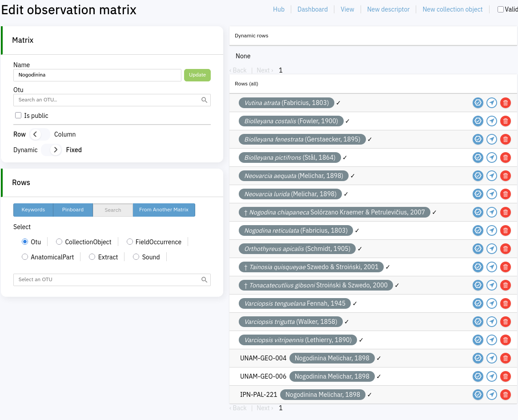Remove the Nogodina reticulata row via trash icon

[505, 230]
